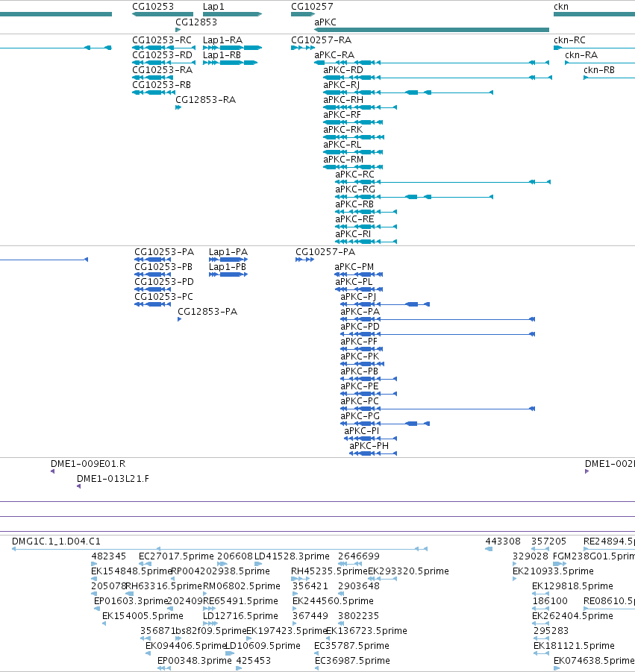The height and width of the screenshot is (672, 635).
Task: Click transcript Lap1-RA
Action: point(232,48)
